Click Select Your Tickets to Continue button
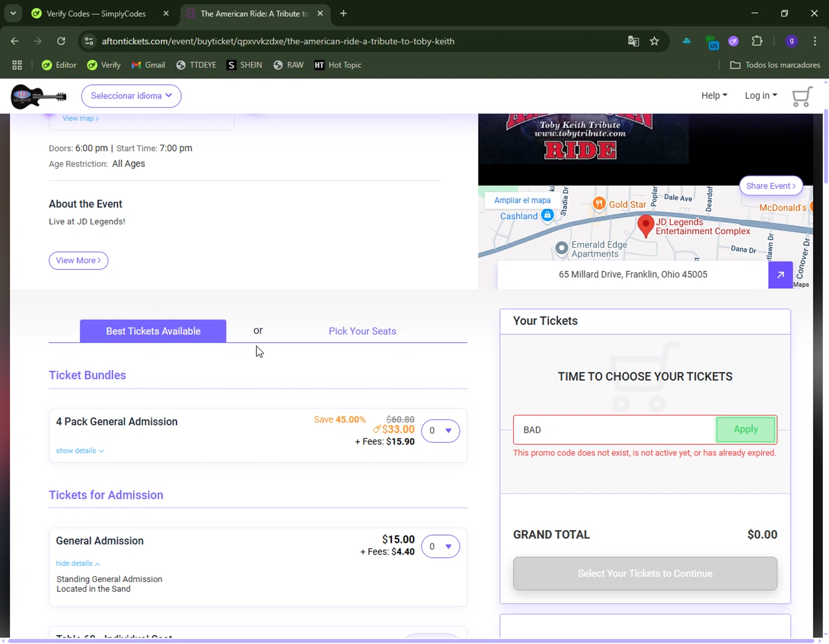 point(645,573)
